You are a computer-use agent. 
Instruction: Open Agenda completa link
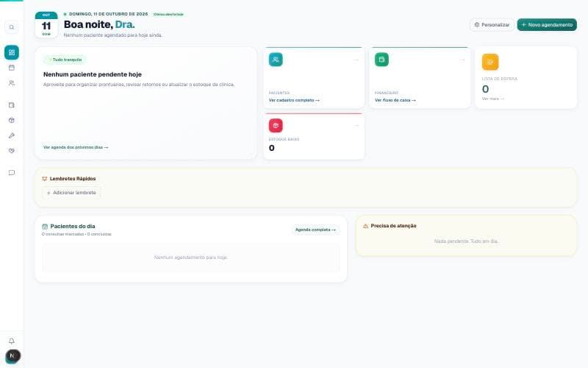point(315,230)
